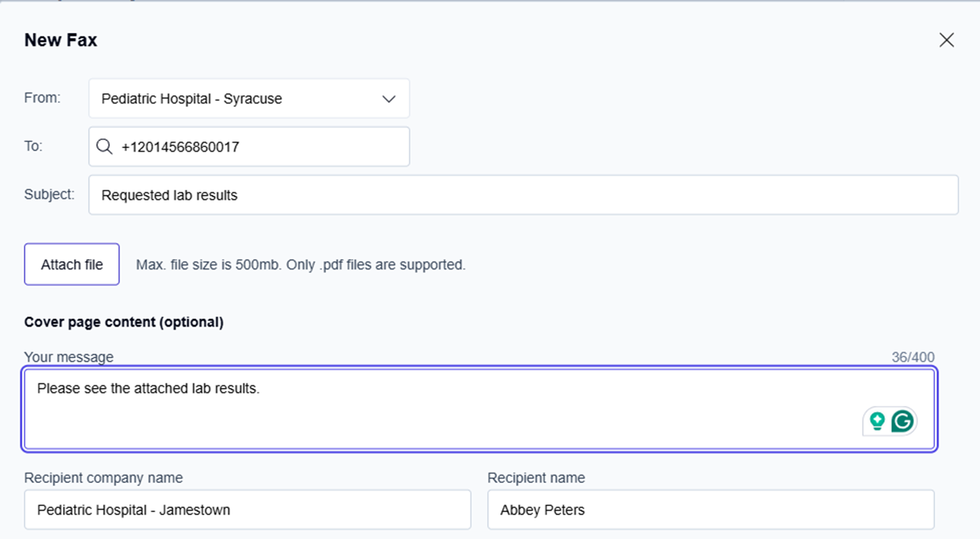Select the Recipient company name input
Screen dimensions: 980x539
coord(247,510)
